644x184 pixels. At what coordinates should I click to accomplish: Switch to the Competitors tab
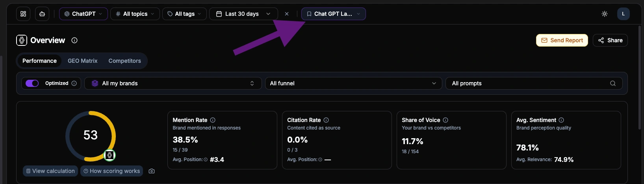click(x=124, y=61)
